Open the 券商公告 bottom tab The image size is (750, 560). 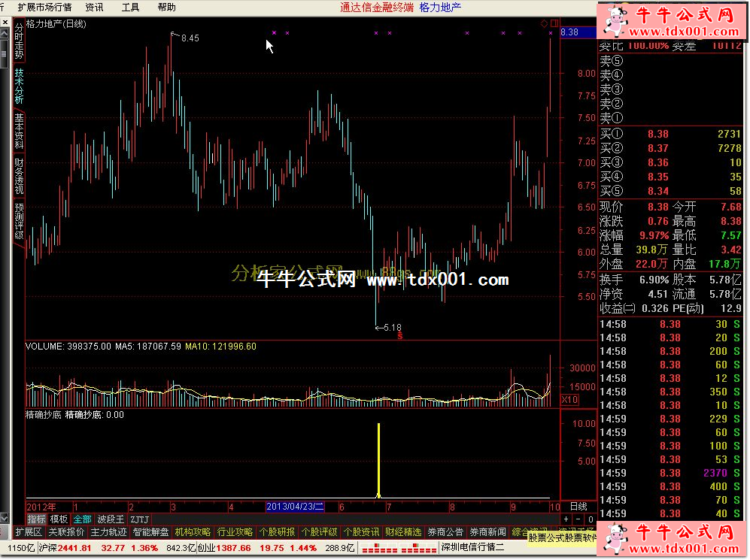tap(445, 532)
